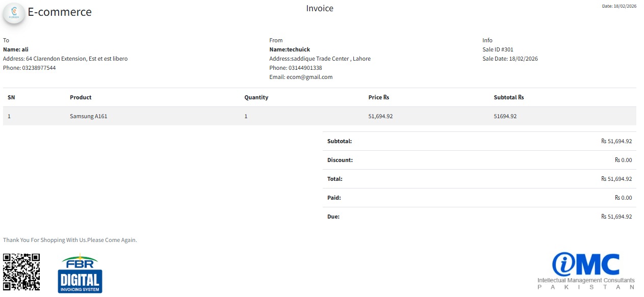Click the E-commerce brand title
This screenshot has height=297, width=644.
pos(60,12)
